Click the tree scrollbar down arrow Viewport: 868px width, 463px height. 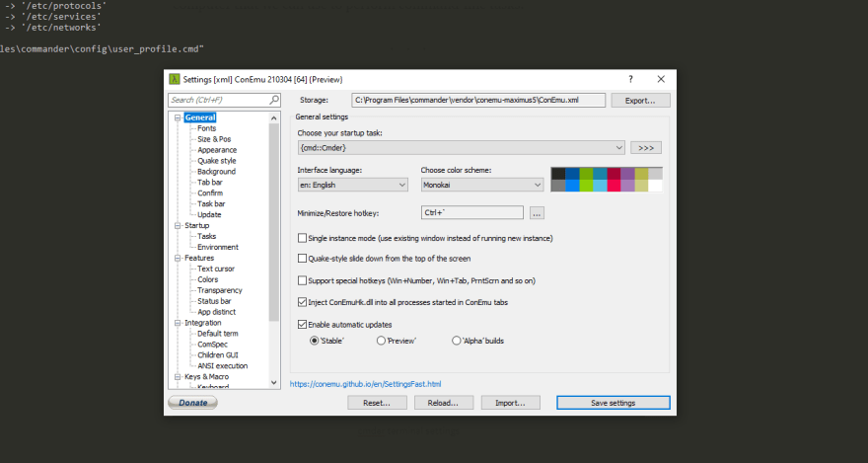(x=274, y=382)
